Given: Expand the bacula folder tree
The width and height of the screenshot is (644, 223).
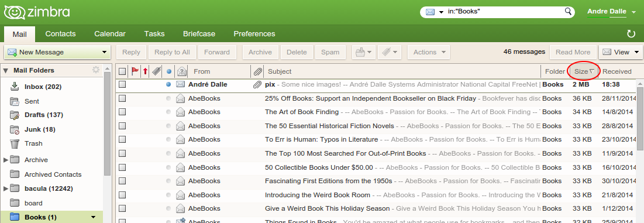Looking at the screenshot, I should (6, 188).
